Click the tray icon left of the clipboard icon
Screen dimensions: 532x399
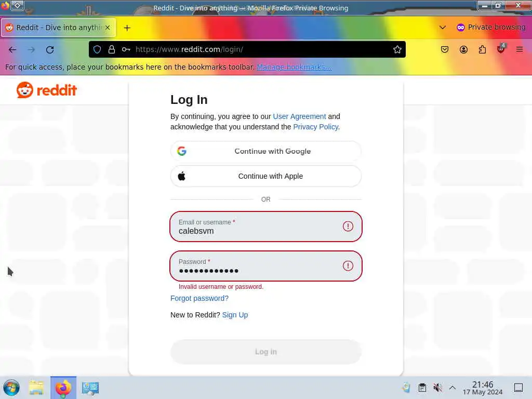406,388
